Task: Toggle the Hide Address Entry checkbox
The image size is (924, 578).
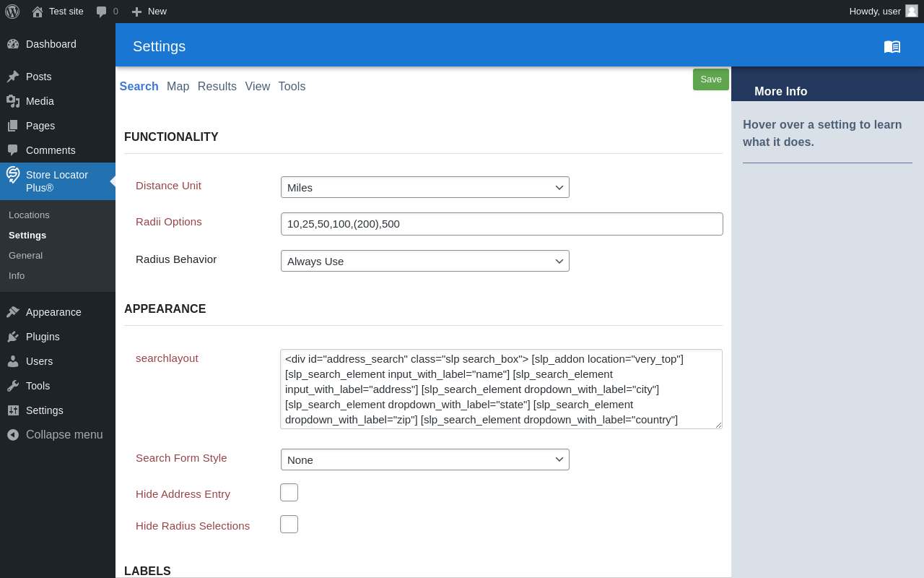Action: coord(289,493)
